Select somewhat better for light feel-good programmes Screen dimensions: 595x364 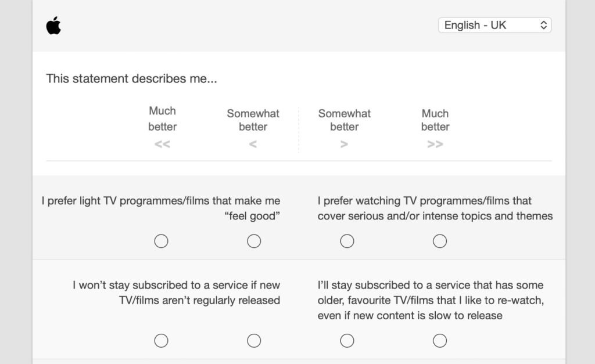pos(254,241)
